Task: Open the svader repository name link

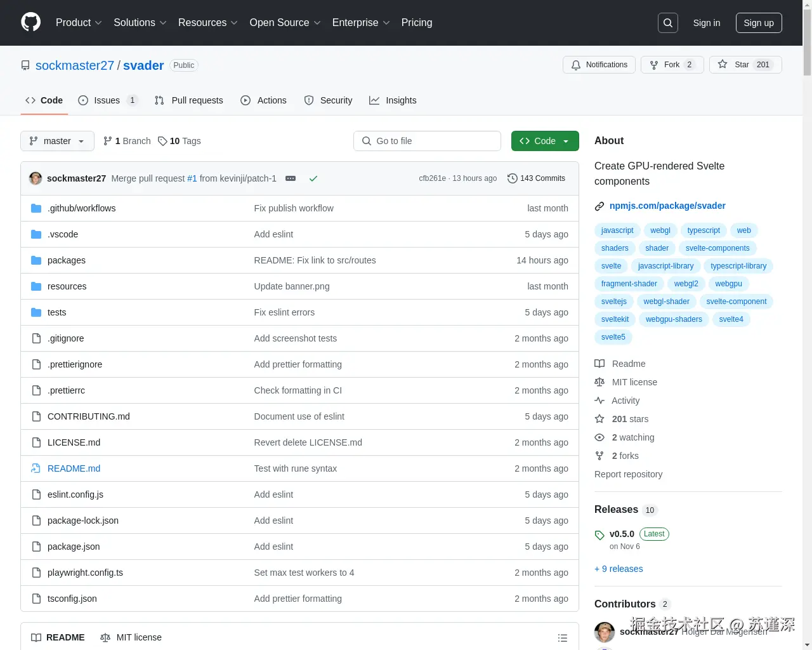Action: (x=143, y=65)
